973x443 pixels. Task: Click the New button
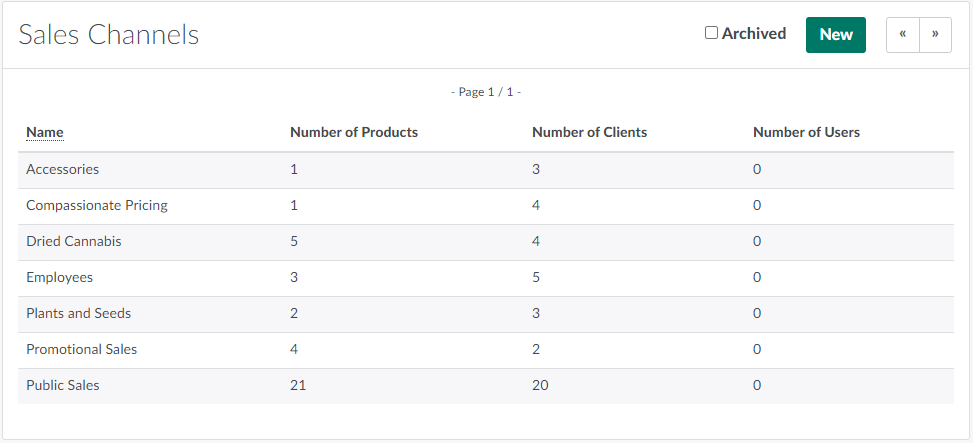pos(835,34)
